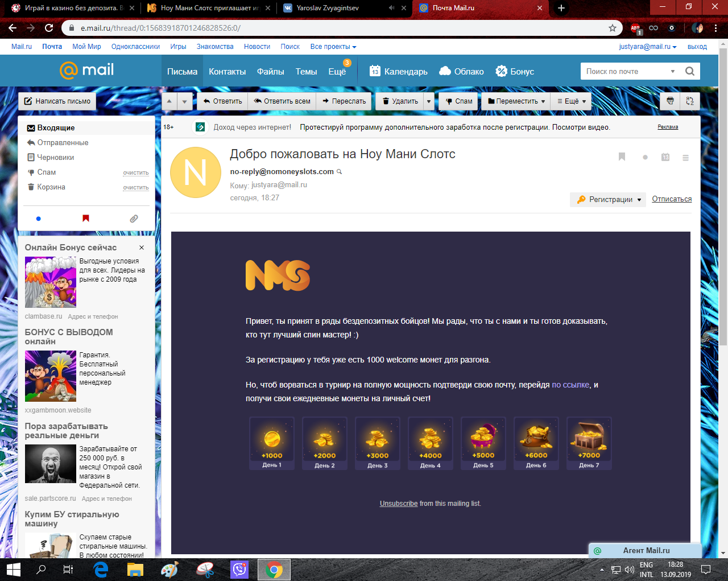Filter the folder by messages with attachments (paperclip)
728x581 pixels.
point(134,219)
